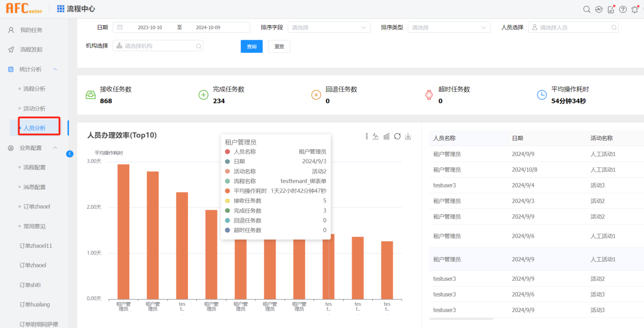
Task: Open the 排序类型 dropdown
Action: 449,27
